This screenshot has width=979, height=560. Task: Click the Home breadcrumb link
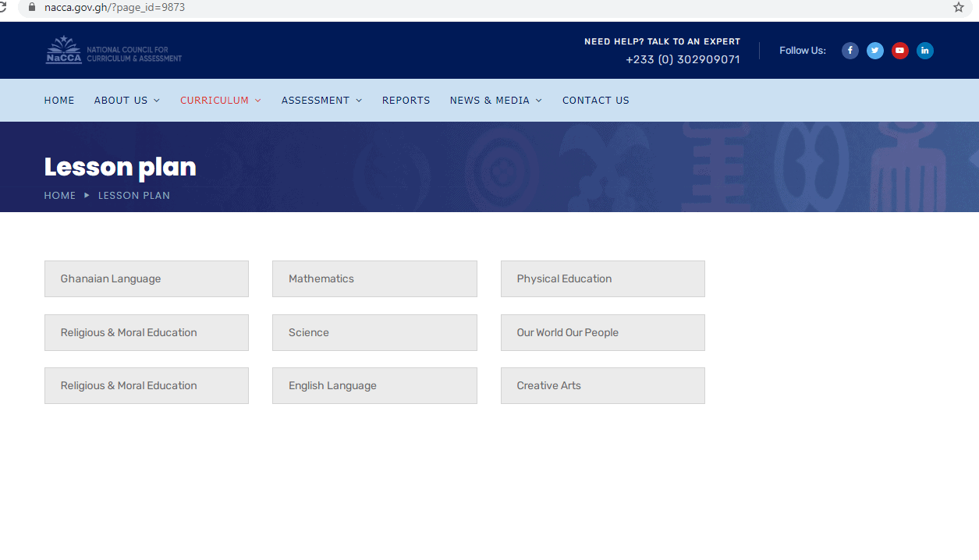click(x=60, y=196)
